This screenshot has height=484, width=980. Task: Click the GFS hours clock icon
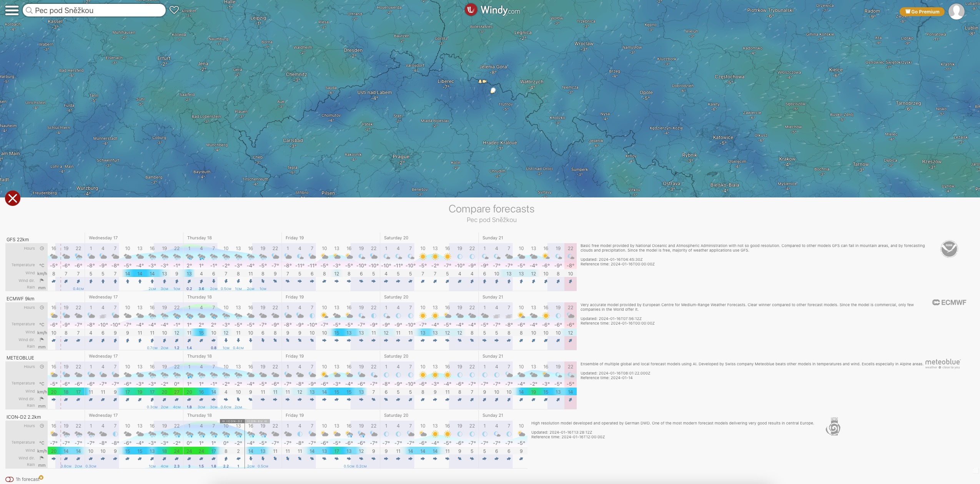(x=42, y=249)
